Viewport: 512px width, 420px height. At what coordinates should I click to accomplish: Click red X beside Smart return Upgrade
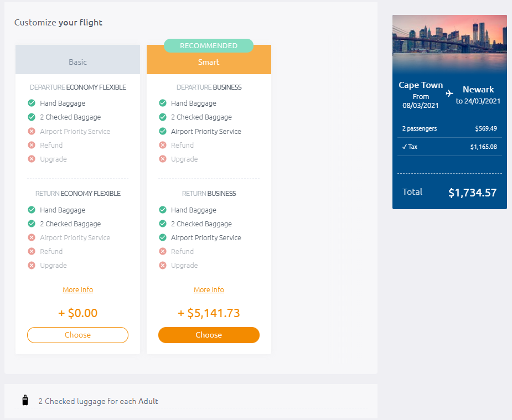pos(163,266)
